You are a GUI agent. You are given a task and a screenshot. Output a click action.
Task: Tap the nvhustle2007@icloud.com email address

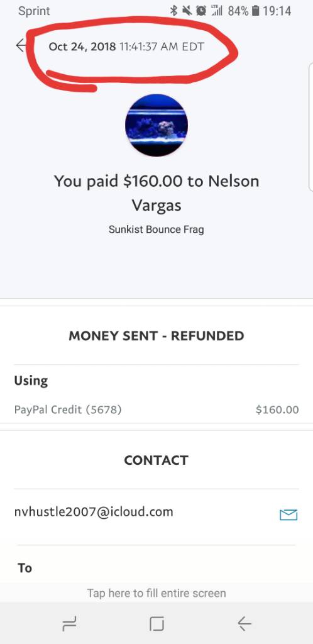click(x=94, y=512)
